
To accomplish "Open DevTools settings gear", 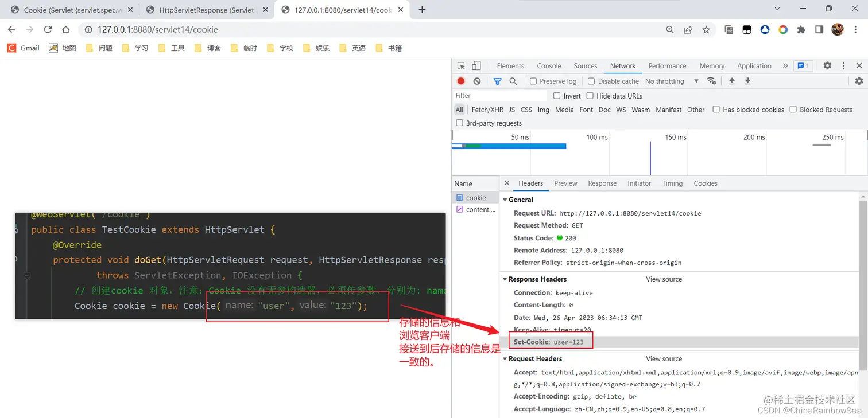I will coord(827,66).
